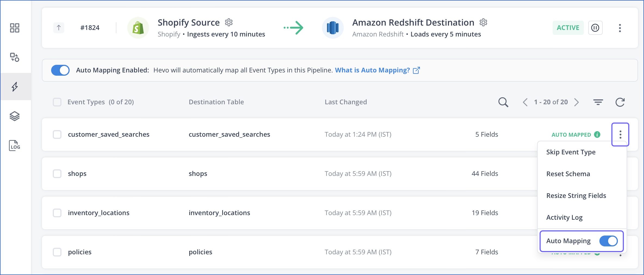644x275 pixels.
Task: Click the Shopify logo icon
Action: tap(138, 28)
